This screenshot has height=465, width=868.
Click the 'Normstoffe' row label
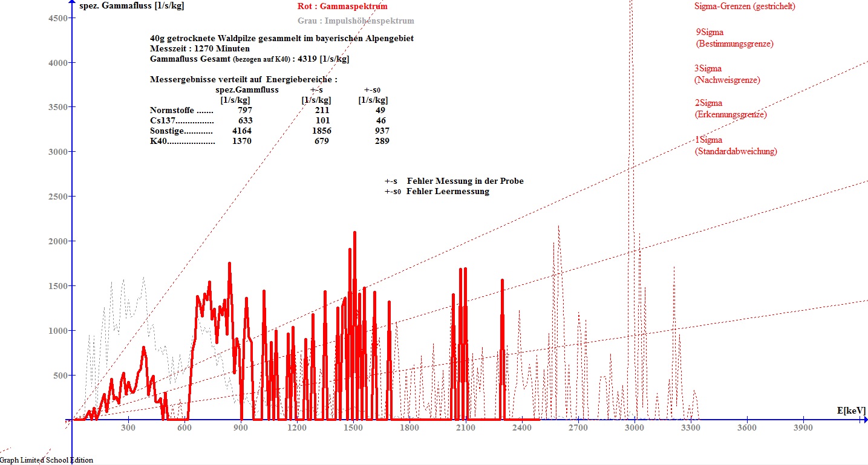point(181,111)
